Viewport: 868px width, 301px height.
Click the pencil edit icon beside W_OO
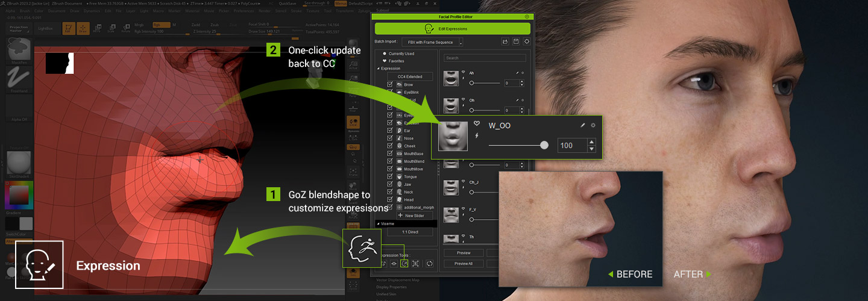coord(582,125)
